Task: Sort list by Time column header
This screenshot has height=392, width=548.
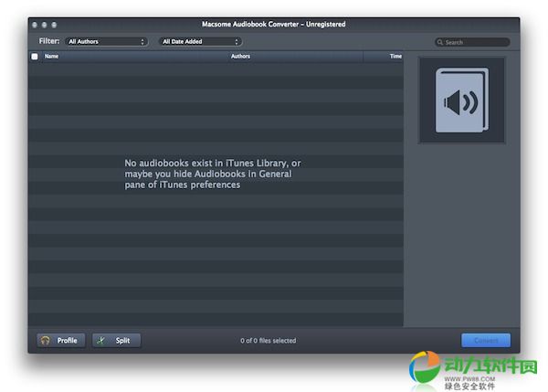Action: [x=395, y=57]
